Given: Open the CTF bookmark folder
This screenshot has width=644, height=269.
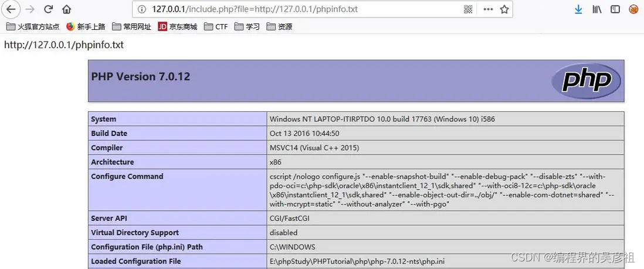Looking at the screenshot, I should click(x=216, y=27).
